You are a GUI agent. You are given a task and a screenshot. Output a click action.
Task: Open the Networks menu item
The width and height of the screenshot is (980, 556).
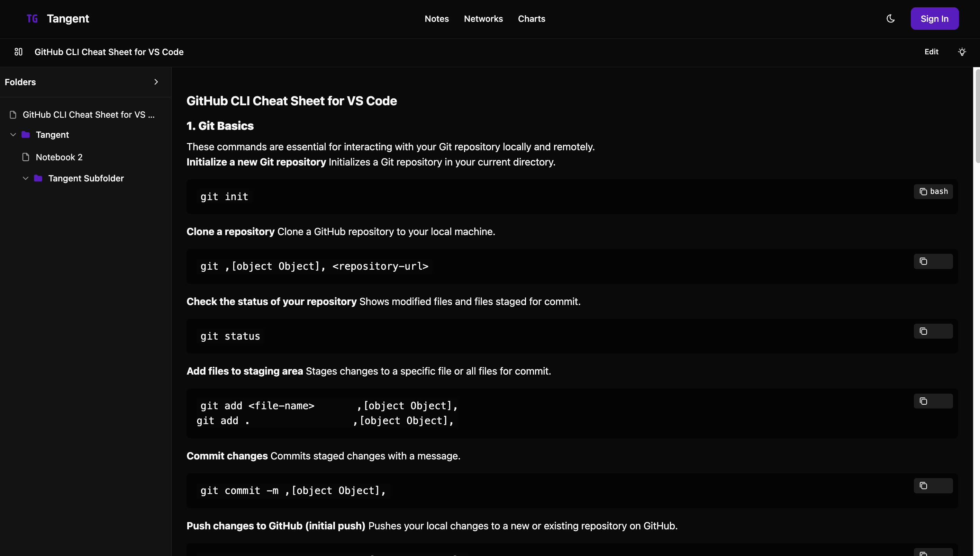point(483,18)
